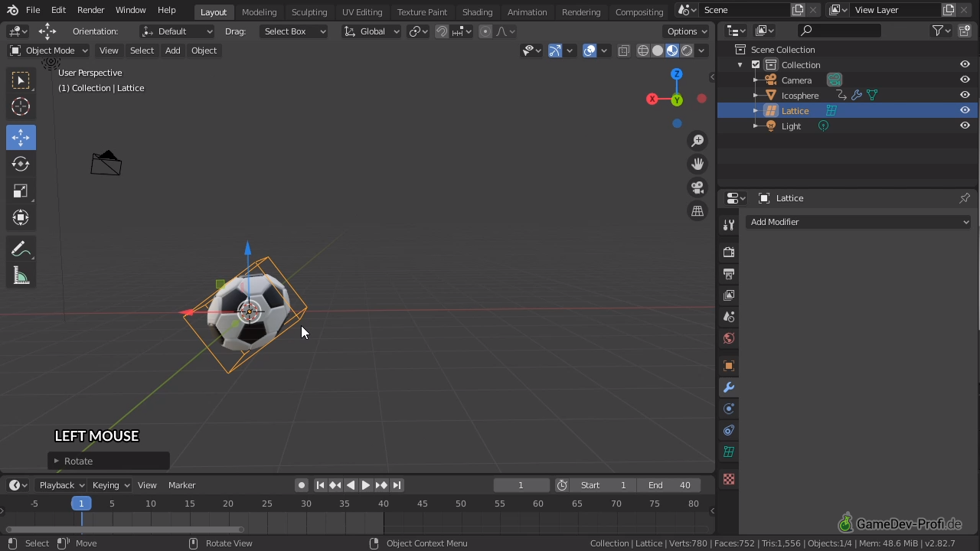Switch to the Shading workspace tab

click(x=477, y=12)
